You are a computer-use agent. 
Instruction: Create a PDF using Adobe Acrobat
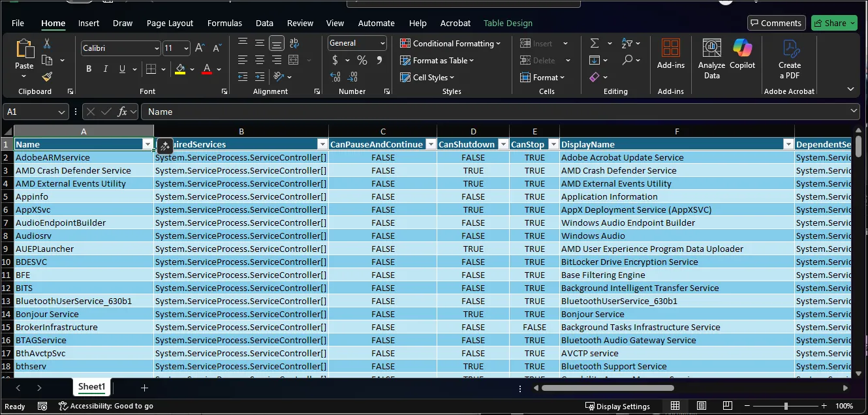click(789, 59)
